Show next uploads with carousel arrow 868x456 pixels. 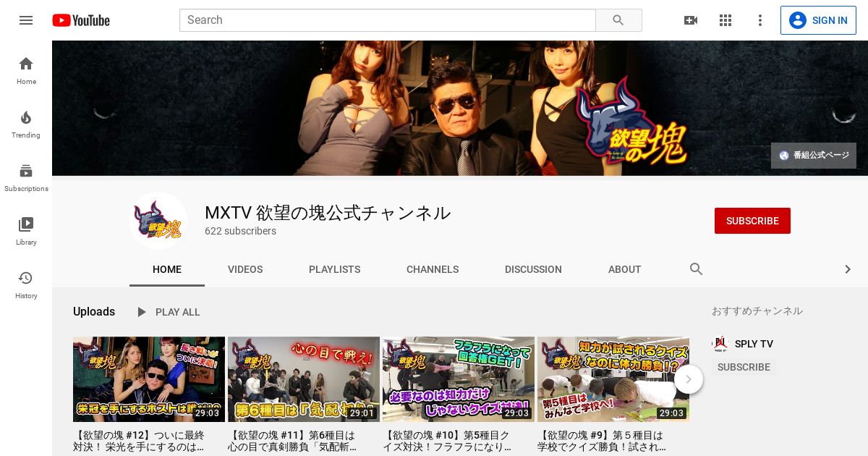[689, 379]
